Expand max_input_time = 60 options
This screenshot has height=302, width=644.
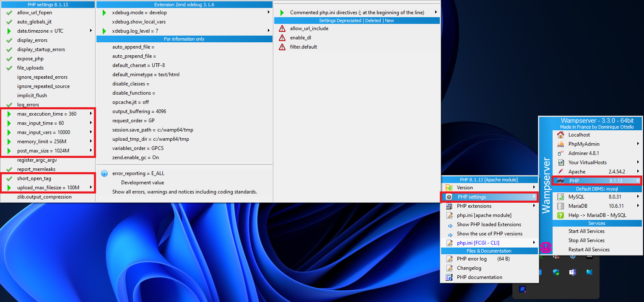click(x=48, y=123)
